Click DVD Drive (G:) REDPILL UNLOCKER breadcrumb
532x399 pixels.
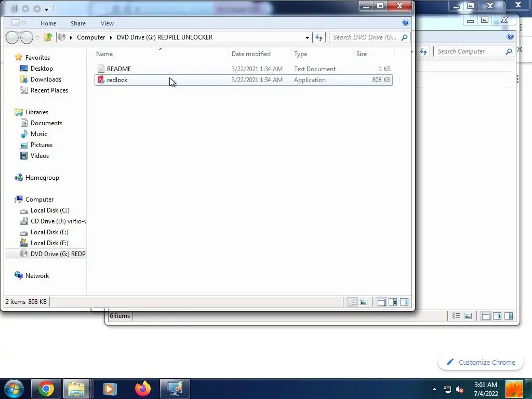coord(165,37)
